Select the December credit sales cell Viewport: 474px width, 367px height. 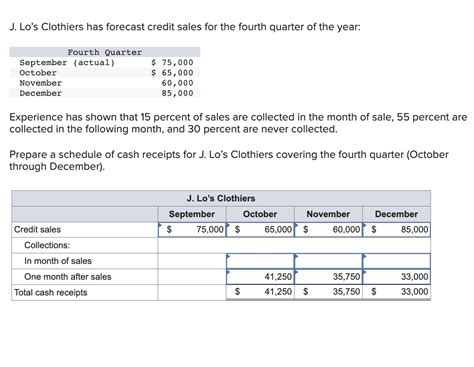(397, 230)
